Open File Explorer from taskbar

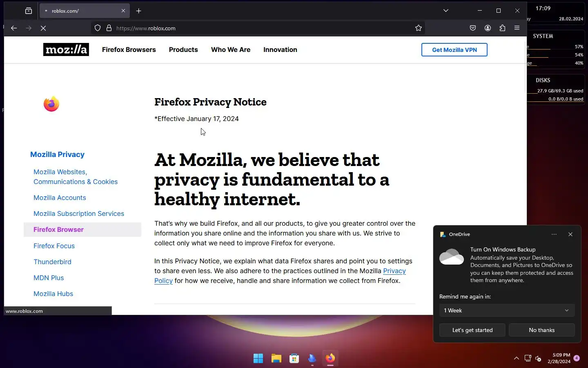(276, 359)
